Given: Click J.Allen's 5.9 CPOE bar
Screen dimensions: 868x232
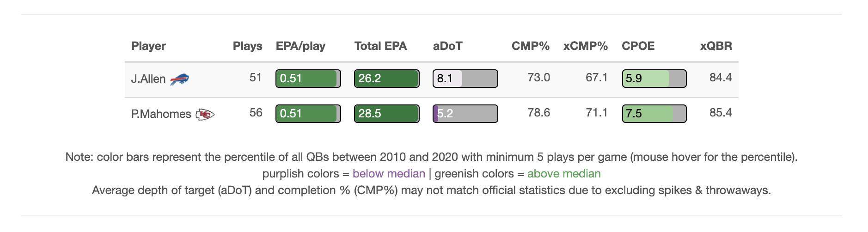Looking at the screenshot, I should 654,79.
